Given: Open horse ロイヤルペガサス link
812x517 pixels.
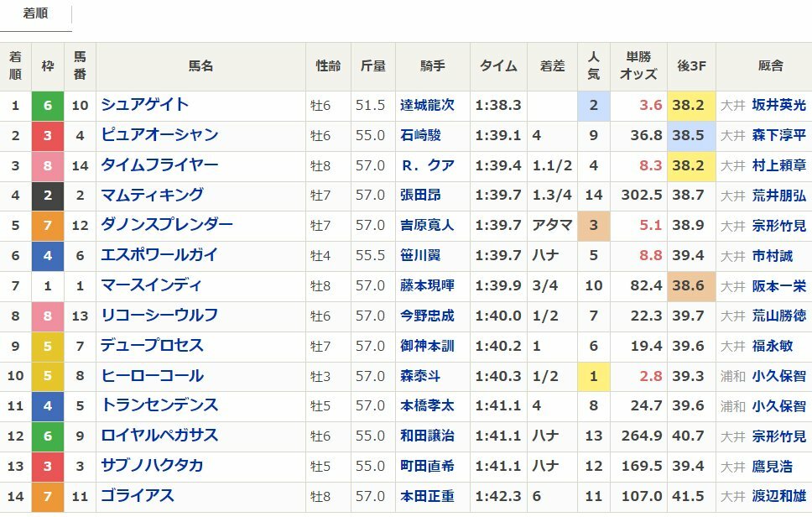Looking at the screenshot, I should pyautogui.click(x=159, y=436).
